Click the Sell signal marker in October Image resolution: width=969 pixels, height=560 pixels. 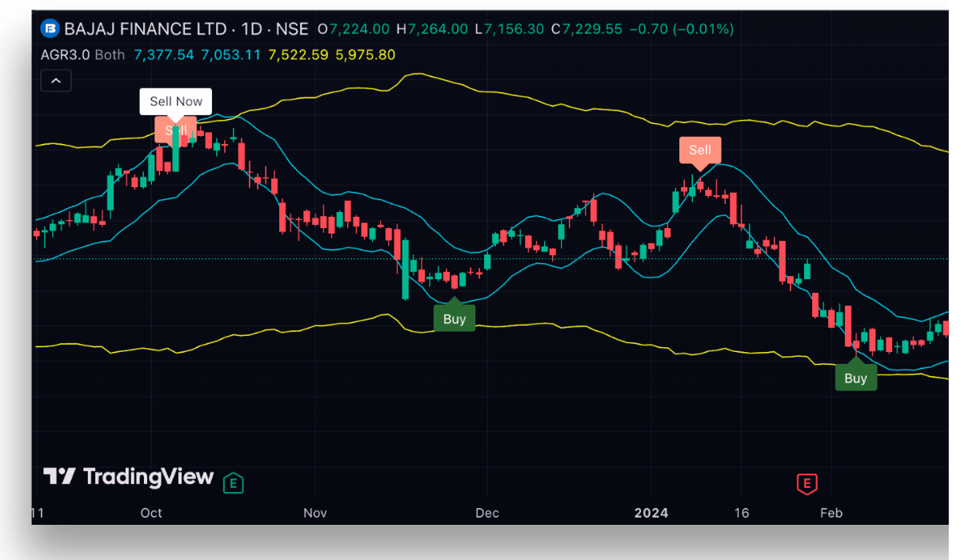click(175, 131)
